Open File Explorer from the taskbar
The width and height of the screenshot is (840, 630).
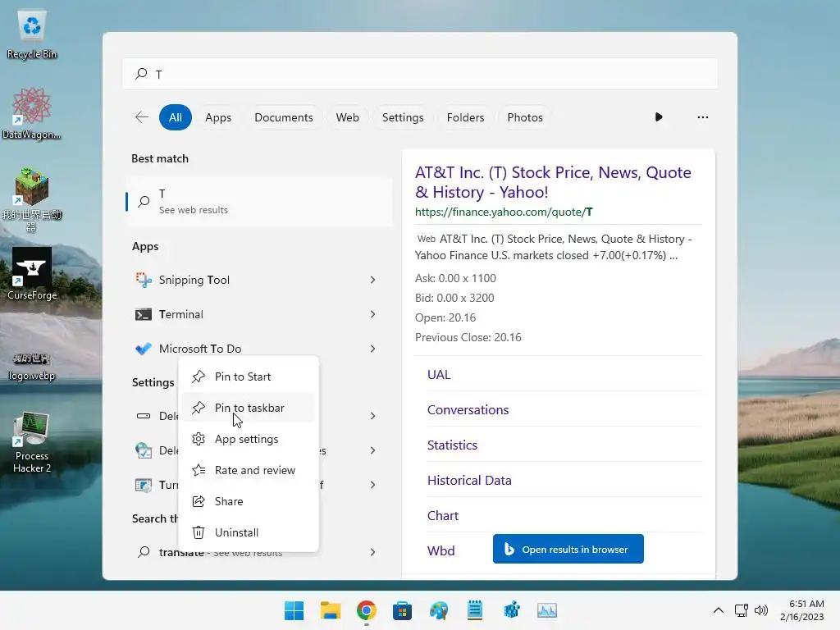330,610
